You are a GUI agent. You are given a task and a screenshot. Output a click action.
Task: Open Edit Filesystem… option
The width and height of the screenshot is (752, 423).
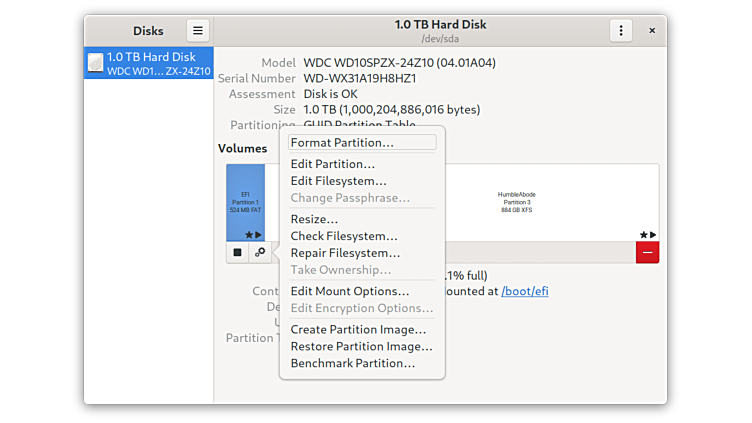pos(338,181)
